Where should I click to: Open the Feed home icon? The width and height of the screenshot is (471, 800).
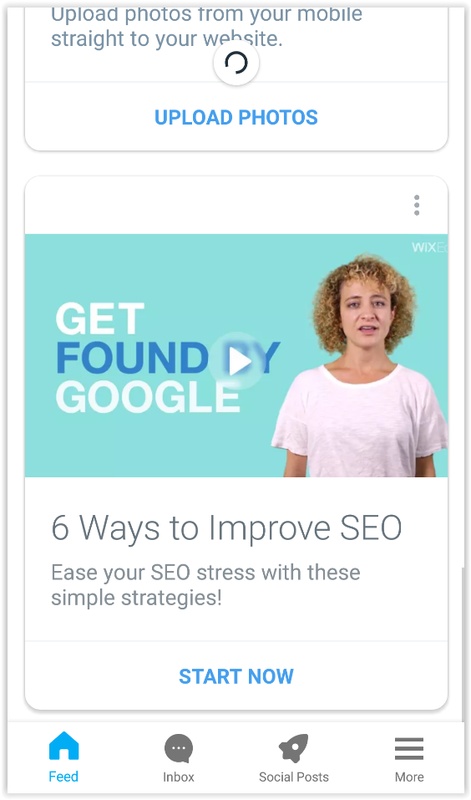pyautogui.click(x=64, y=746)
